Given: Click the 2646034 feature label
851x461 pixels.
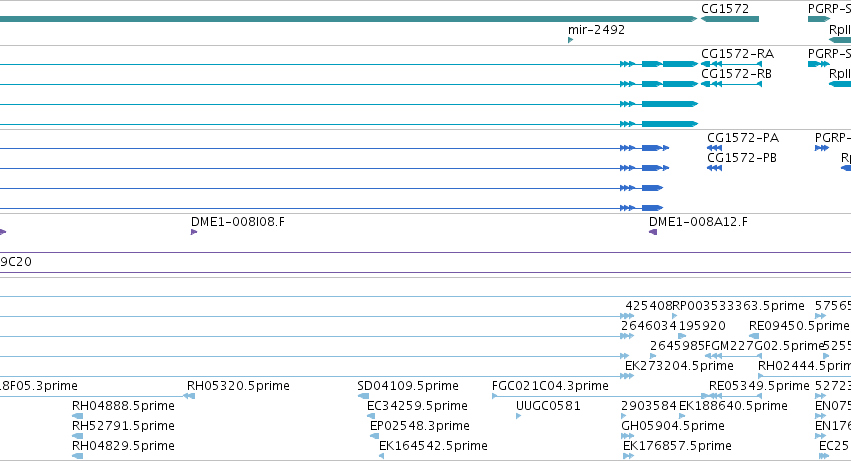Looking at the screenshot, I should [649, 326].
